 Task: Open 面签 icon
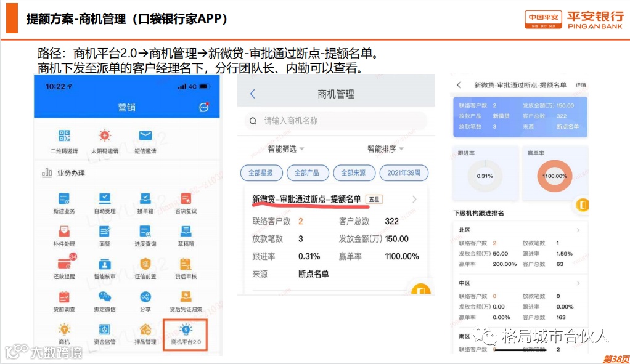click(104, 232)
